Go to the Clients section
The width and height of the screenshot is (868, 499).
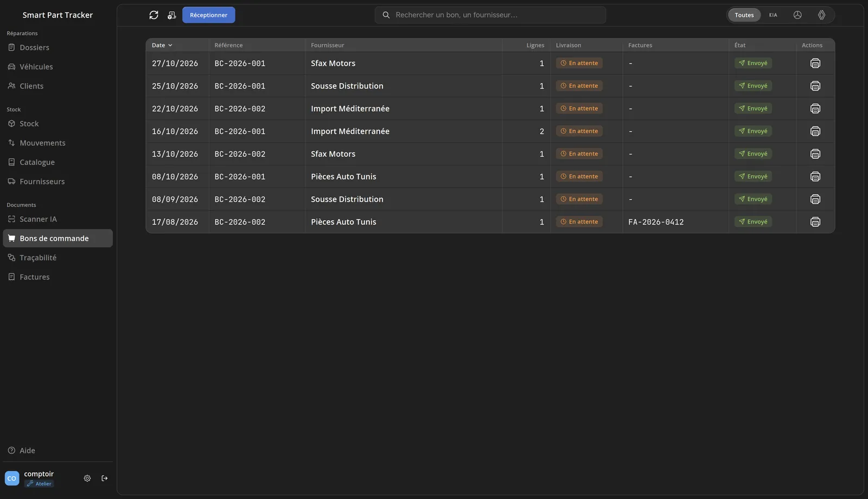tap(58, 86)
